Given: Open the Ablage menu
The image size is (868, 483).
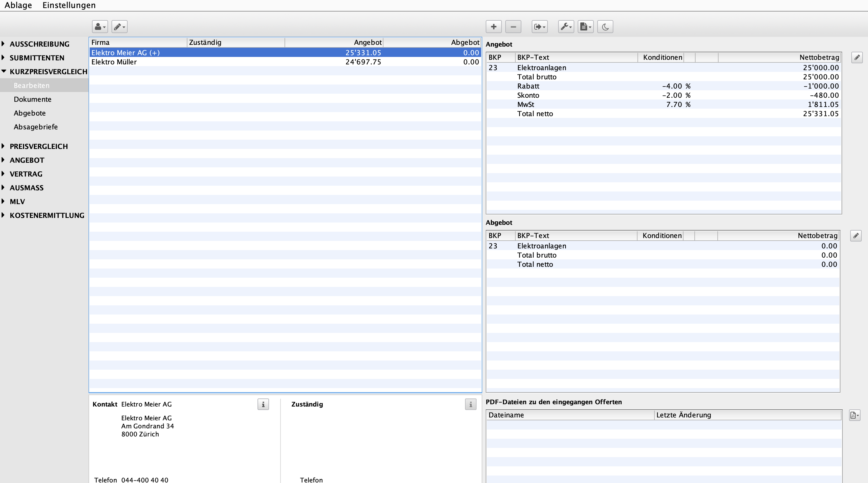Looking at the screenshot, I should coord(18,5).
